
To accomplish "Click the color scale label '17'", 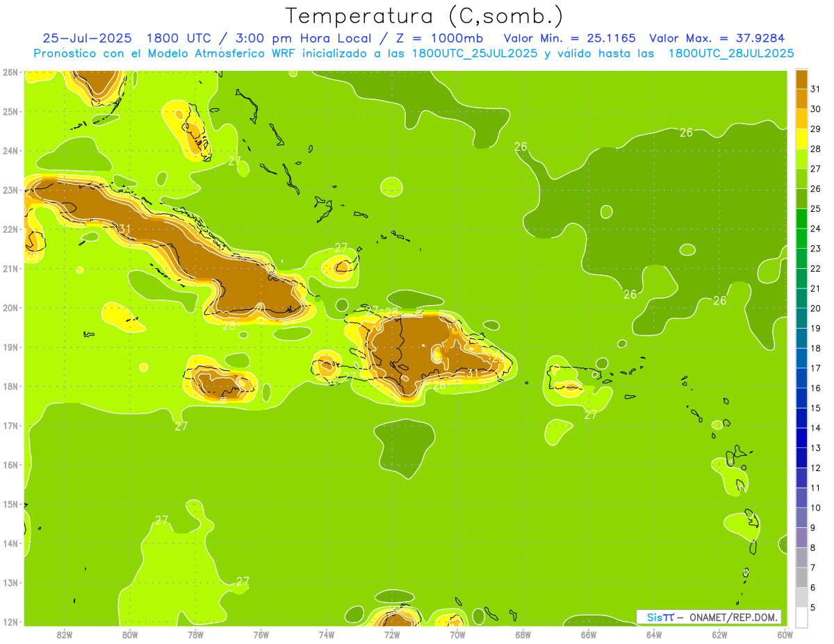I will coord(815,368).
